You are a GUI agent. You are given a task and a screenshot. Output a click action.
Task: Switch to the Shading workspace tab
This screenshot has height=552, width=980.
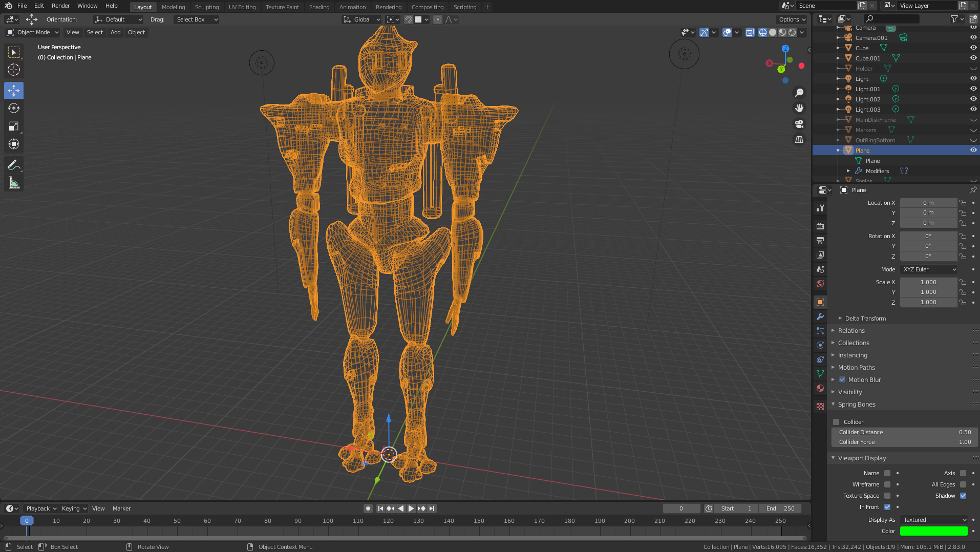point(319,7)
